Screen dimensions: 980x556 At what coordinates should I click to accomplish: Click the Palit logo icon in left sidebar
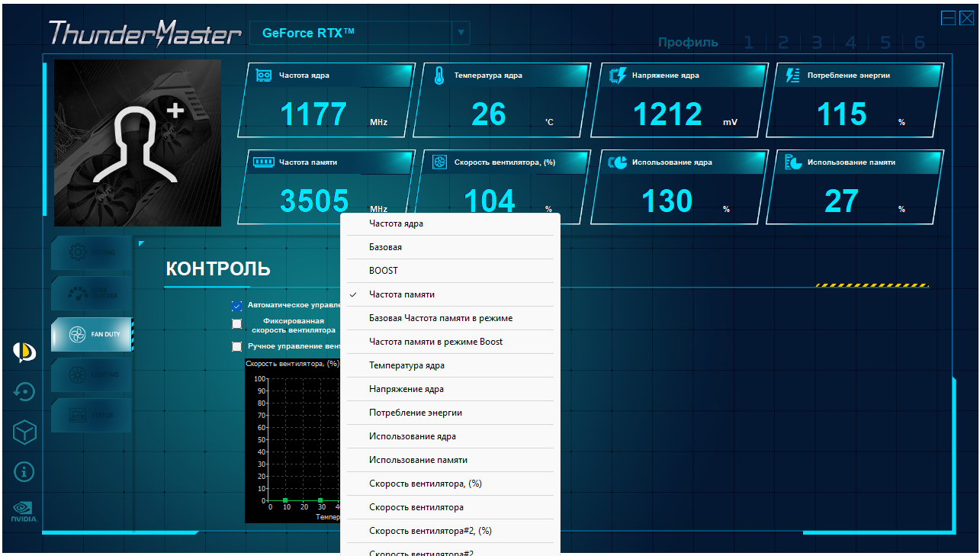(x=24, y=352)
